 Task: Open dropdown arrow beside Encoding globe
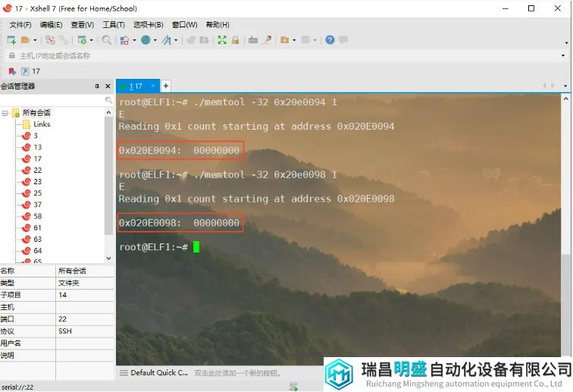click(155, 40)
